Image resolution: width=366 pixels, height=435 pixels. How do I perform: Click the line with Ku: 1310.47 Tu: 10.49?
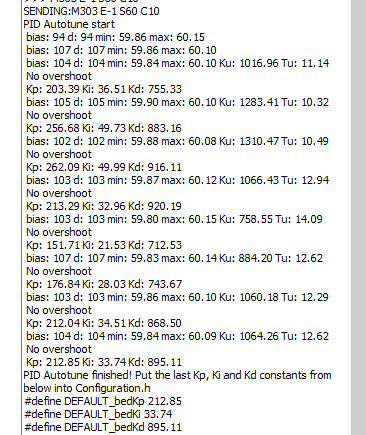click(178, 141)
